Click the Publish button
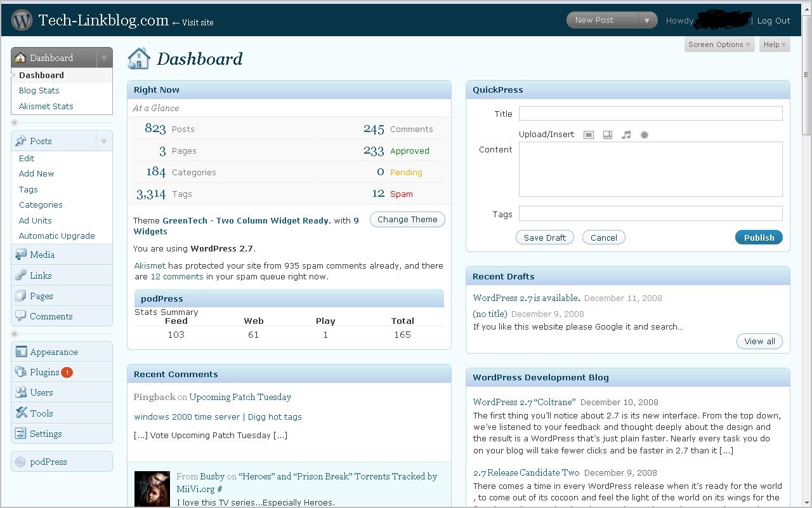 759,237
